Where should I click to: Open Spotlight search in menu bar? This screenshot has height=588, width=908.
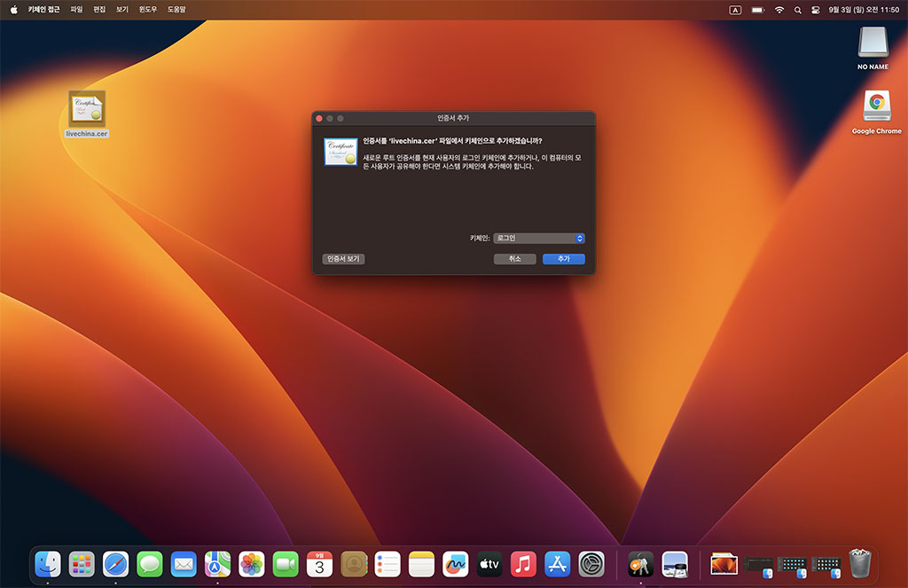click(797, 10)
